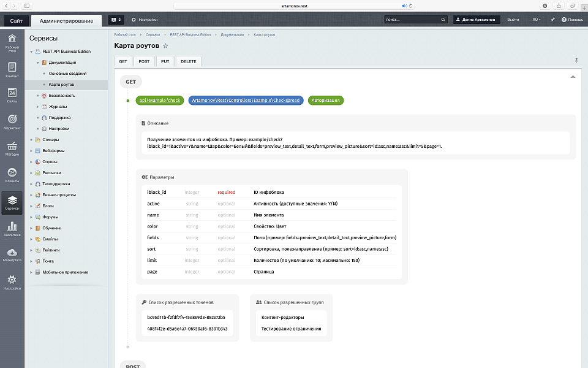Viewport: 588px width, 368px height.
Task: Switch to the DELETE tab
Action: point(189,61)
